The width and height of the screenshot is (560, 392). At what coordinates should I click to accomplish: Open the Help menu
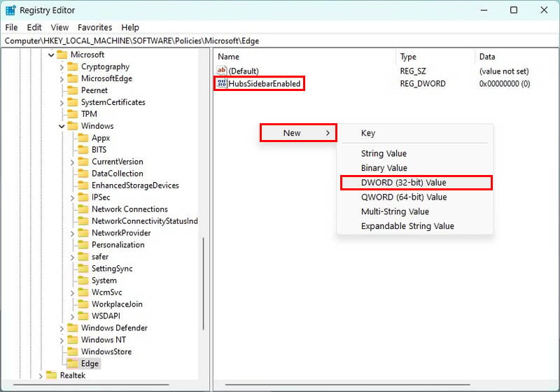click(x=130, y=27)
